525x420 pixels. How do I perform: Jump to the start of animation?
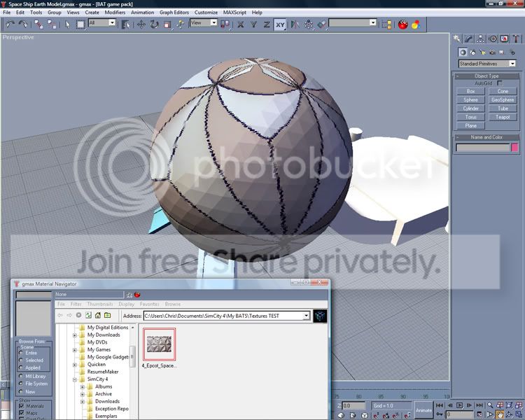click(440, 405)
